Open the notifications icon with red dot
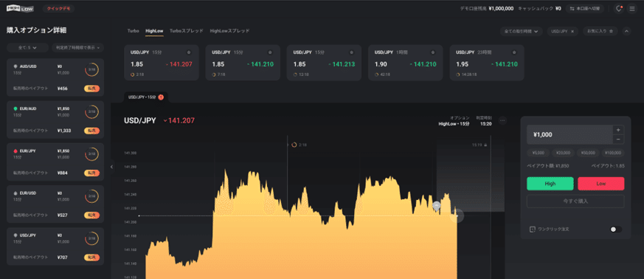The height and width of the screenshot is (279, 644). 619,9
